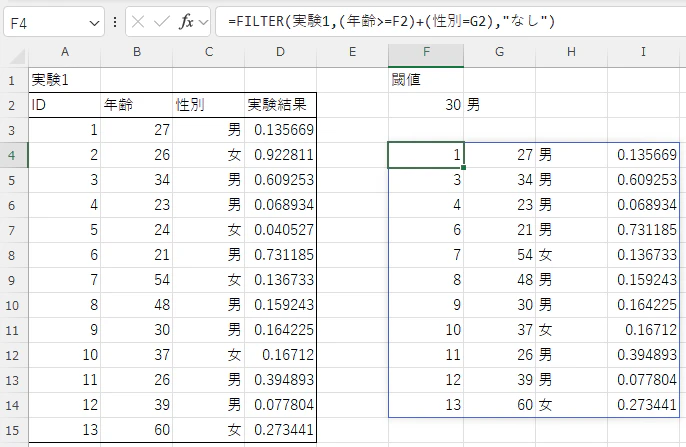The width and height of the screenshot is (686, 447).
Task: Select column I header
Action: (643, 52)
